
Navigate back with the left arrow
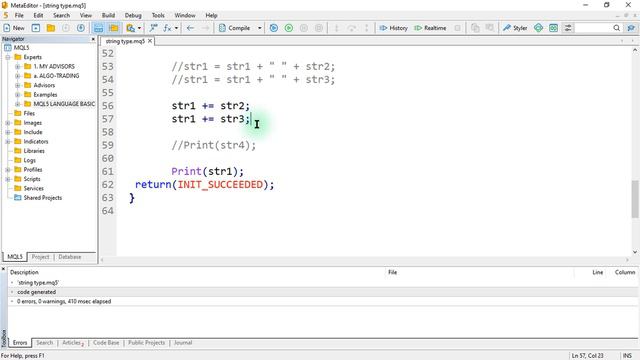point(190,28)
